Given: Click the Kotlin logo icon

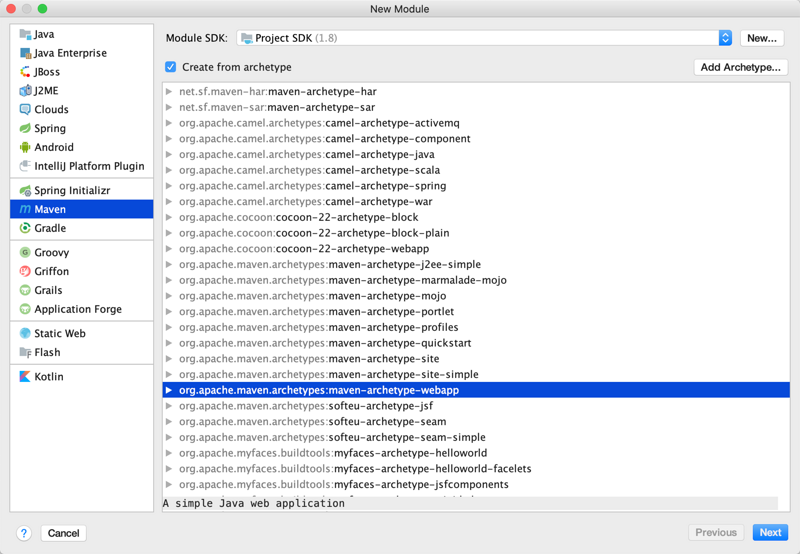Looking at the screenshot, I should pos(25,377).
